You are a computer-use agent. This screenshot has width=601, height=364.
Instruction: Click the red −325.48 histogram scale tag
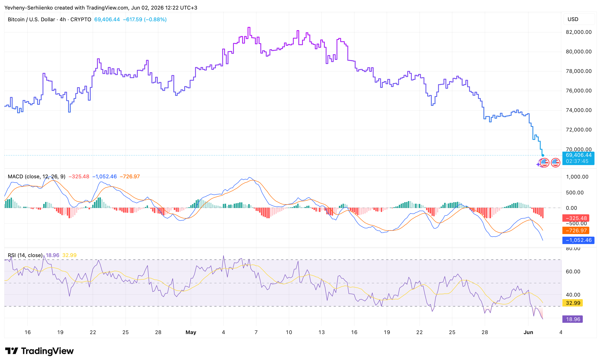tap(576, 218)
